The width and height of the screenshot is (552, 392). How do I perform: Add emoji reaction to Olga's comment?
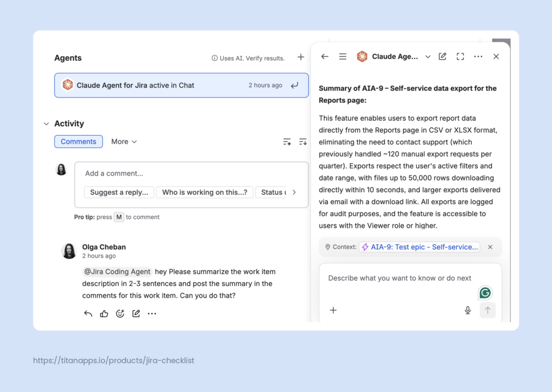(x=120, y=313)
